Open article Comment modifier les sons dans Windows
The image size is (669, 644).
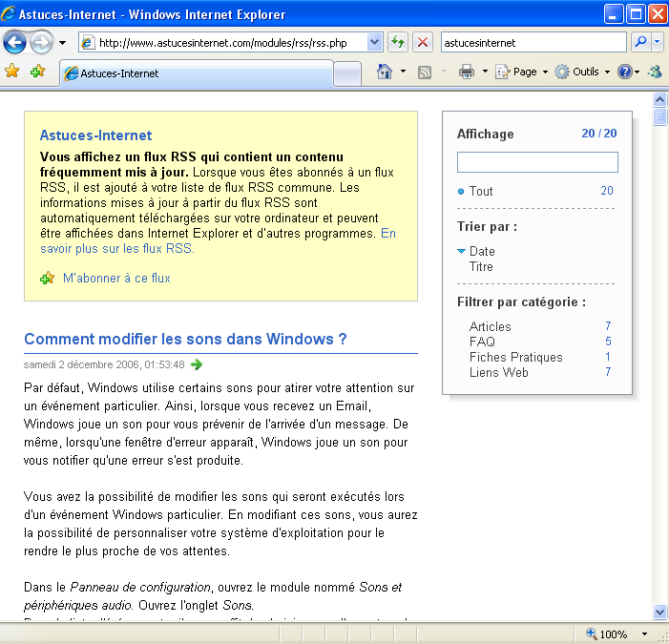click(x=185, y=339)
